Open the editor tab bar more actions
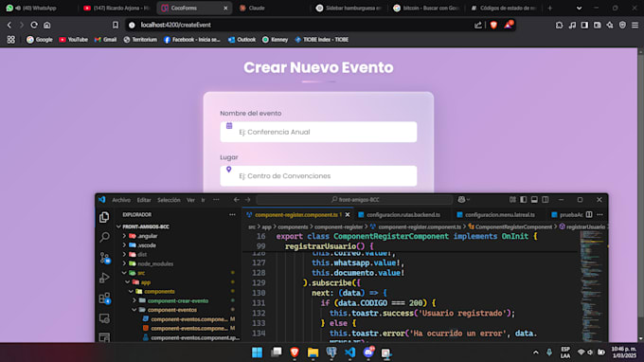The image size is (644, 362). tap(600, 214)
